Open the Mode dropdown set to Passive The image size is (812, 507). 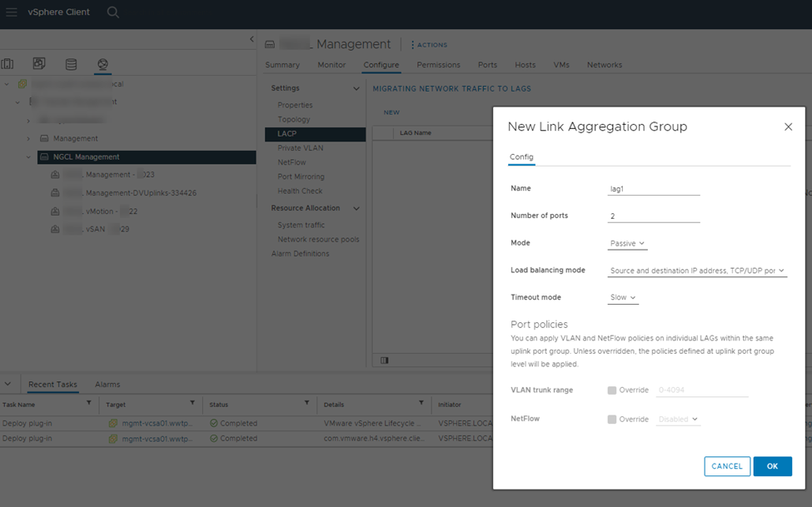628,243
